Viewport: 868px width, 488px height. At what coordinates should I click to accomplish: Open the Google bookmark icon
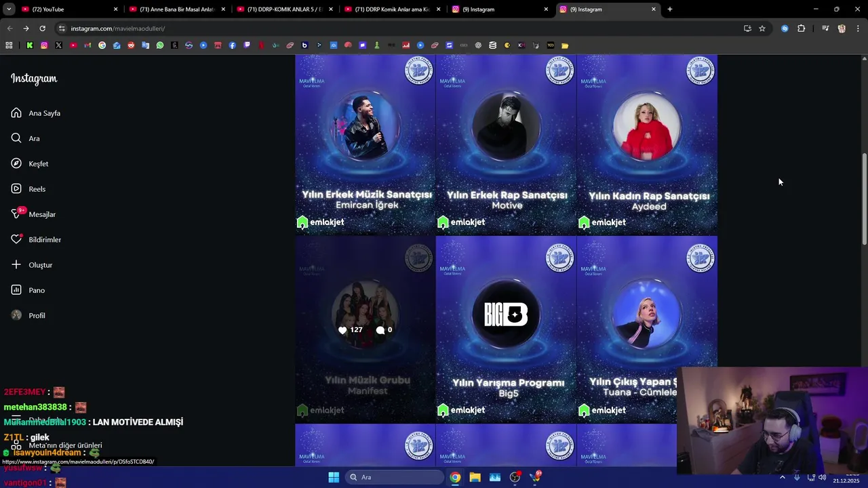click(x=102, y=45)
